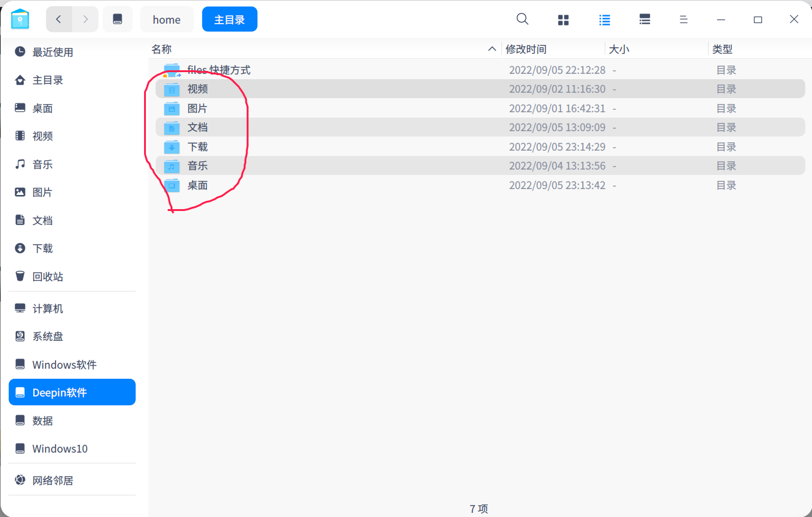Click modified time 2022/09/05 13:09:09

pos(557,127)
